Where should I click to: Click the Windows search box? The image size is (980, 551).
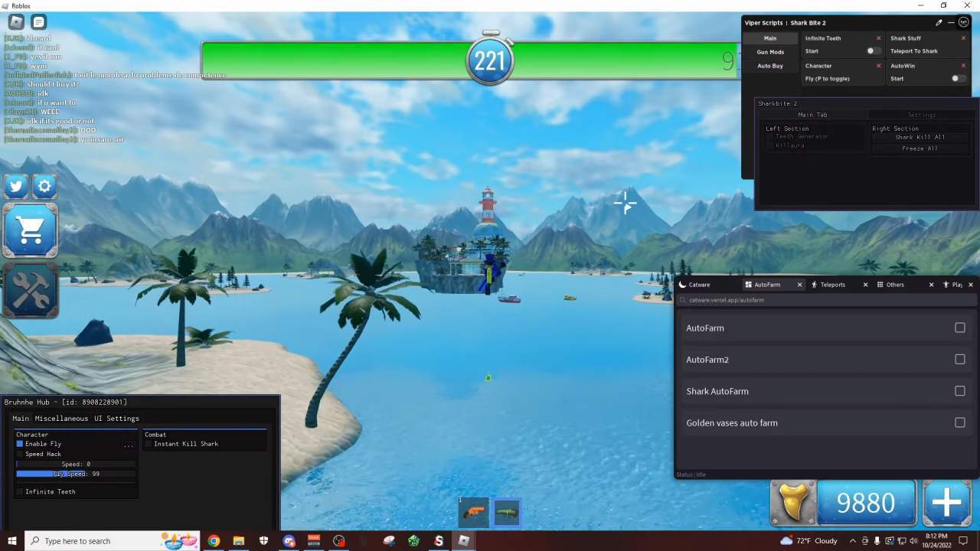112,541
